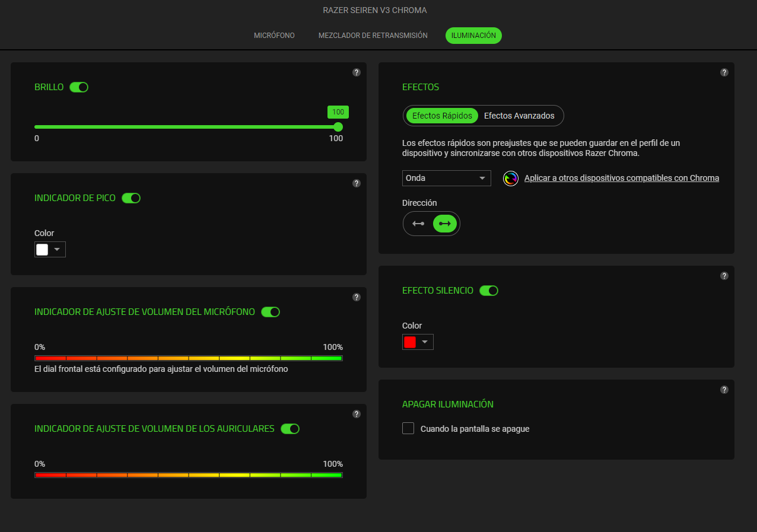This screenshot has width=757, height=532.
Task: Open help for Apagar Iluminación panel
Action: [x=724, y=390]
